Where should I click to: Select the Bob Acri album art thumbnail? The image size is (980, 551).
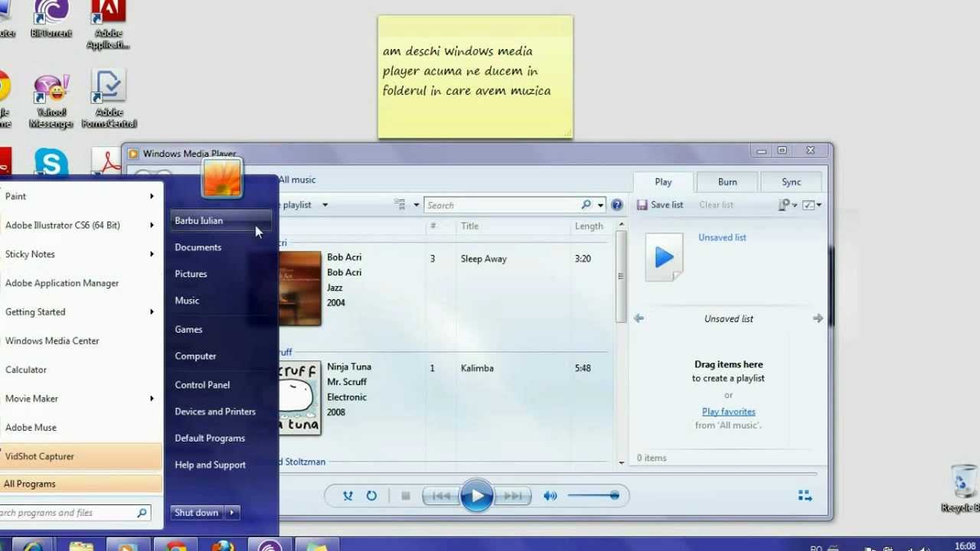pos(299,289)
